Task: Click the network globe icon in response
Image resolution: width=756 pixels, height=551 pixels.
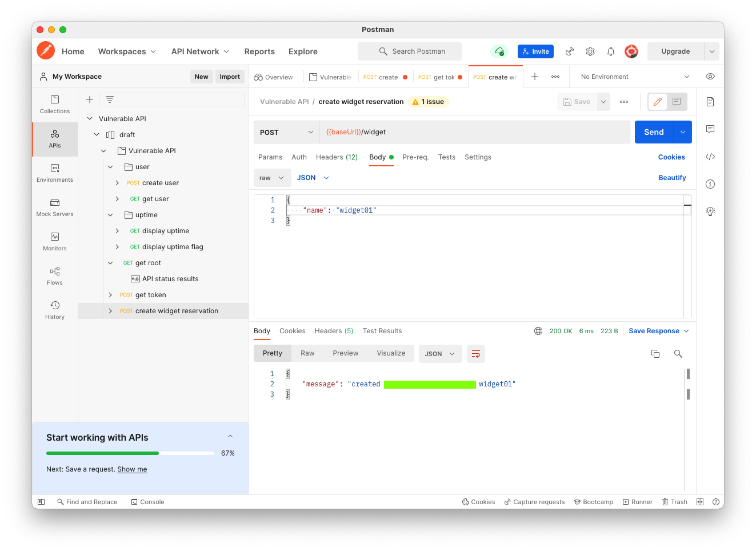Action: (x=538, y=331)
